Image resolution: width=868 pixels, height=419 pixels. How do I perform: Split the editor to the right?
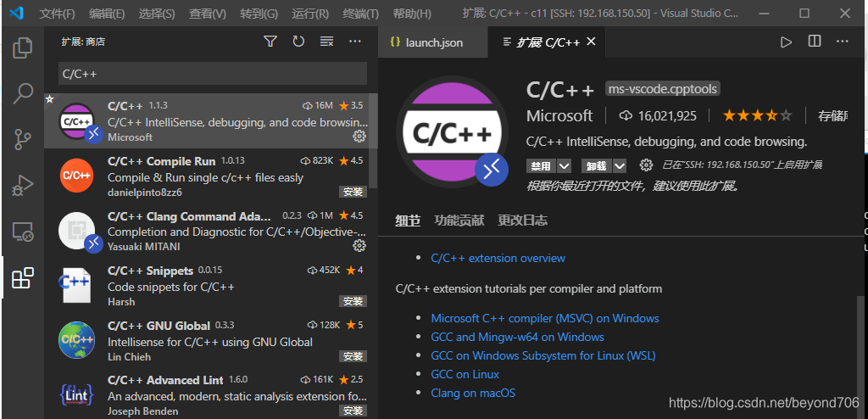(x=815, y=42)
